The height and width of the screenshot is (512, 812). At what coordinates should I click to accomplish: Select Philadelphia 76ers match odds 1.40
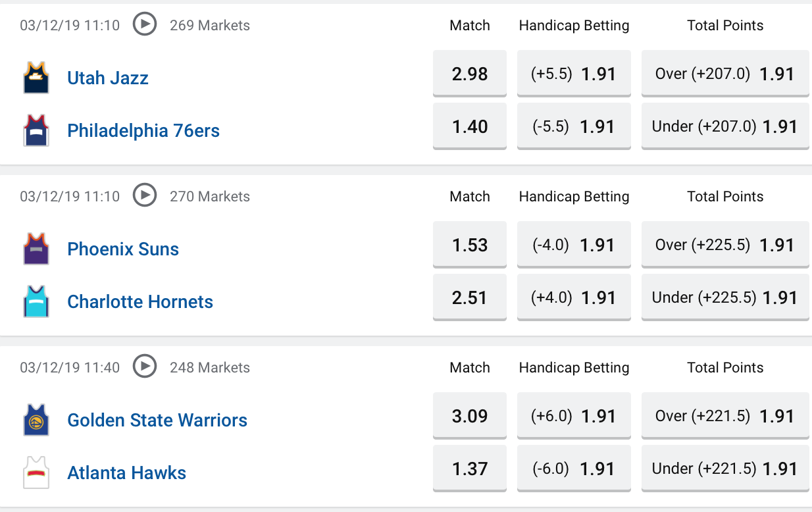(470, 126)
